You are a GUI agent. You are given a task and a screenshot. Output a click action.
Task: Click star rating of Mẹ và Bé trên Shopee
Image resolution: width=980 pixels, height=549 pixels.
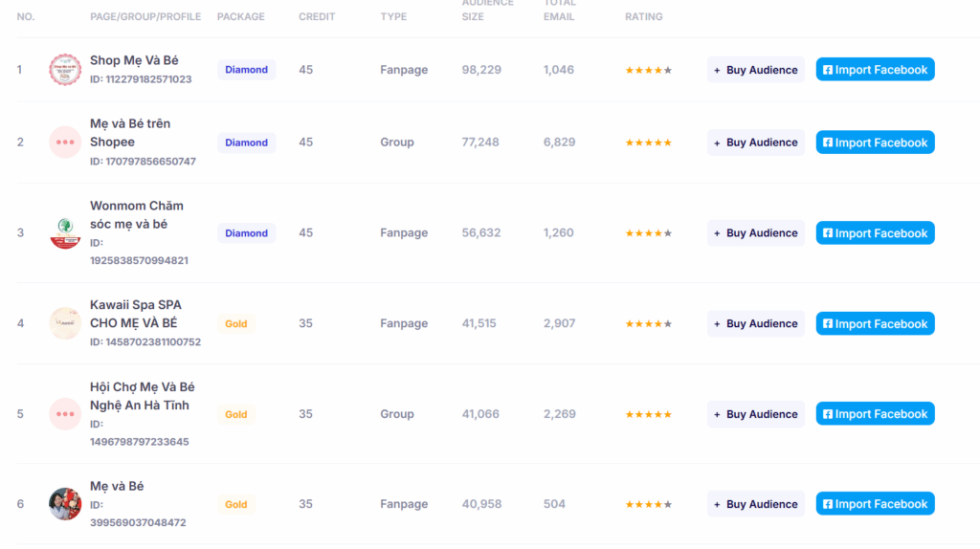tap(648, 143)
